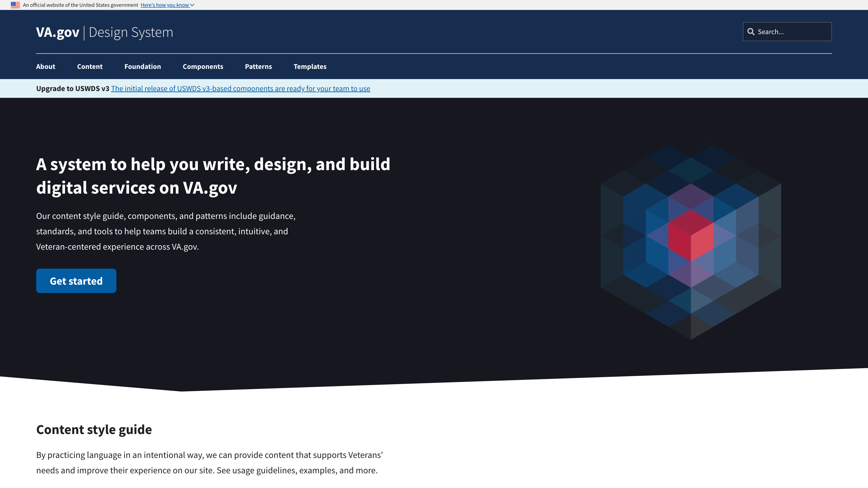Image resolution: width=868 pixels, height=488 pixels.
Task: Click the Content style guide heading
Action: click(x=94, y=429)
